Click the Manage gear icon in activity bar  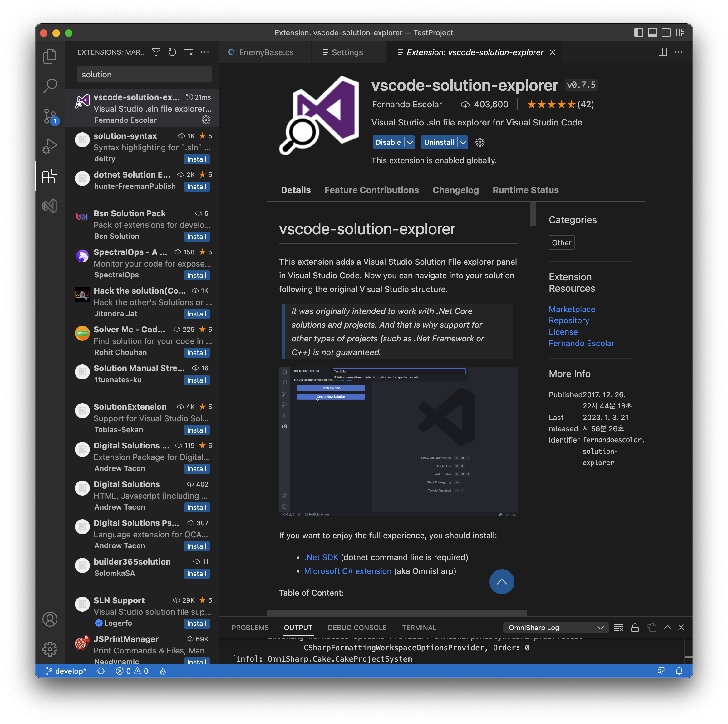tap(50, 649)
